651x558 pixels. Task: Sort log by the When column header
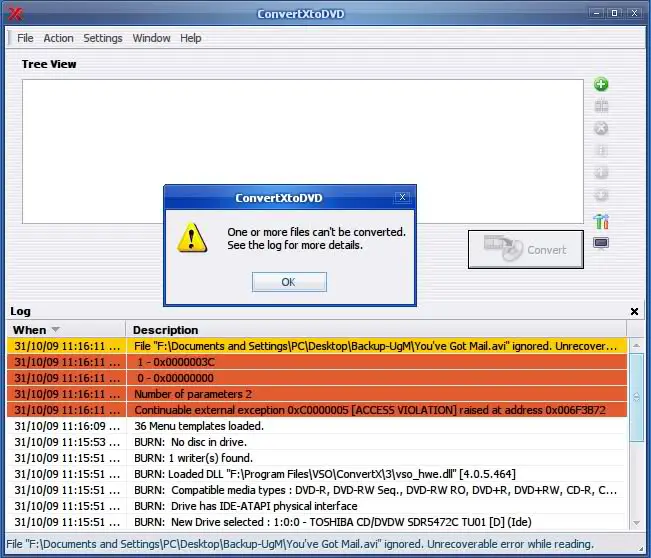[x=66, y=330]
